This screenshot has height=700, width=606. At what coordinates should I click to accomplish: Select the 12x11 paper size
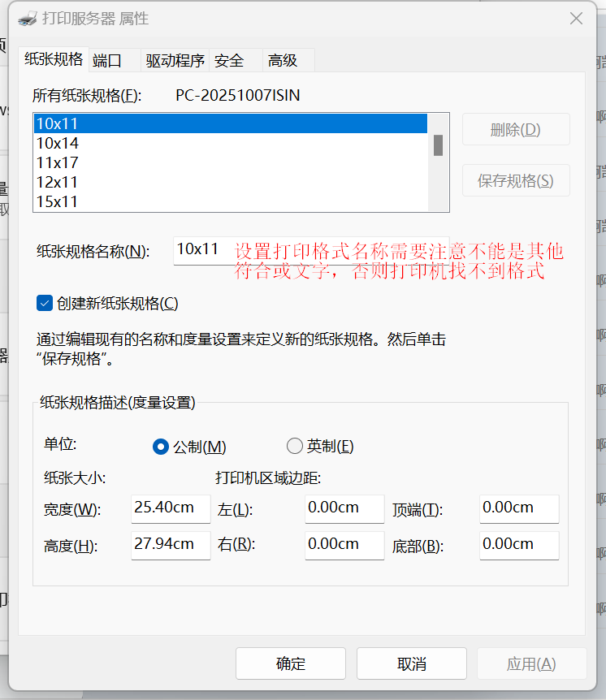(231, 183)
